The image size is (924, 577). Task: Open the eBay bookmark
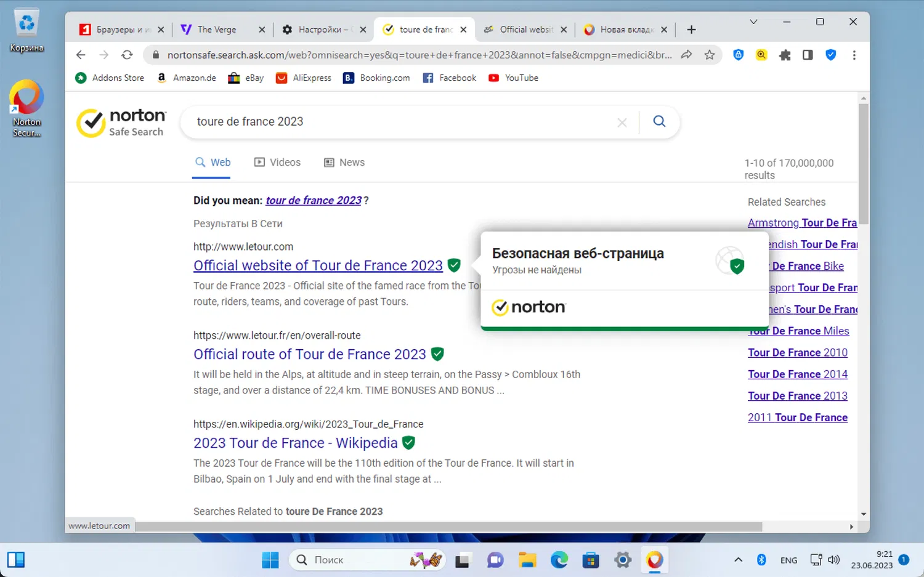246,78
